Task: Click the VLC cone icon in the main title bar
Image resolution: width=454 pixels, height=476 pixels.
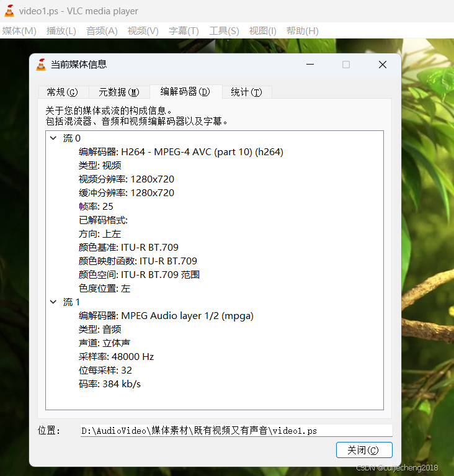Action: tap(9, 11)
